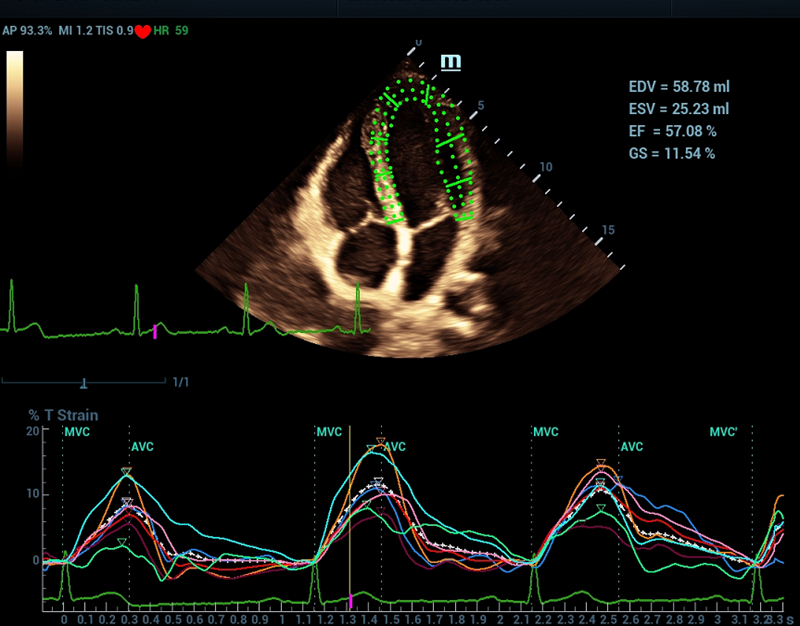Click the green basal septal segment marker
The height and width of the screenshot is (626, 800).
tap(394, 221)
